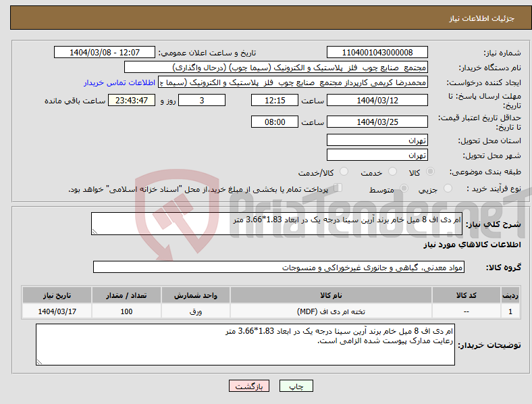Select the خدمت radio button
The height and width of the screenshot is (404, 532).
(x=392, y=172)
